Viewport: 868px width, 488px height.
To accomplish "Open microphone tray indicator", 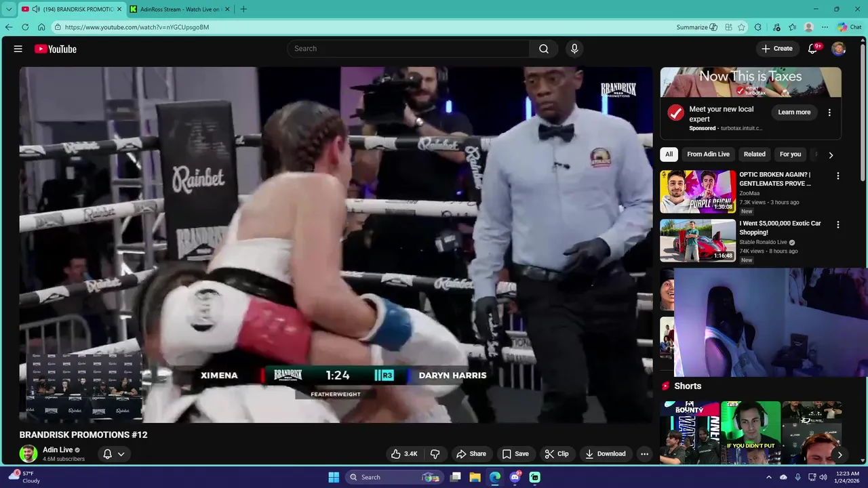I will pyautogui.click(x=797, y=477).
